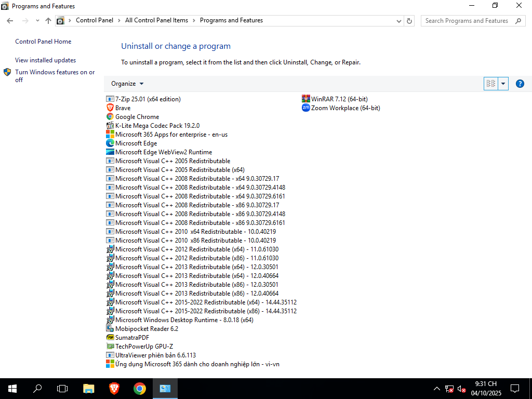
Task: Select the Microsoft Edge icon entry
Action: pos(110,143)
